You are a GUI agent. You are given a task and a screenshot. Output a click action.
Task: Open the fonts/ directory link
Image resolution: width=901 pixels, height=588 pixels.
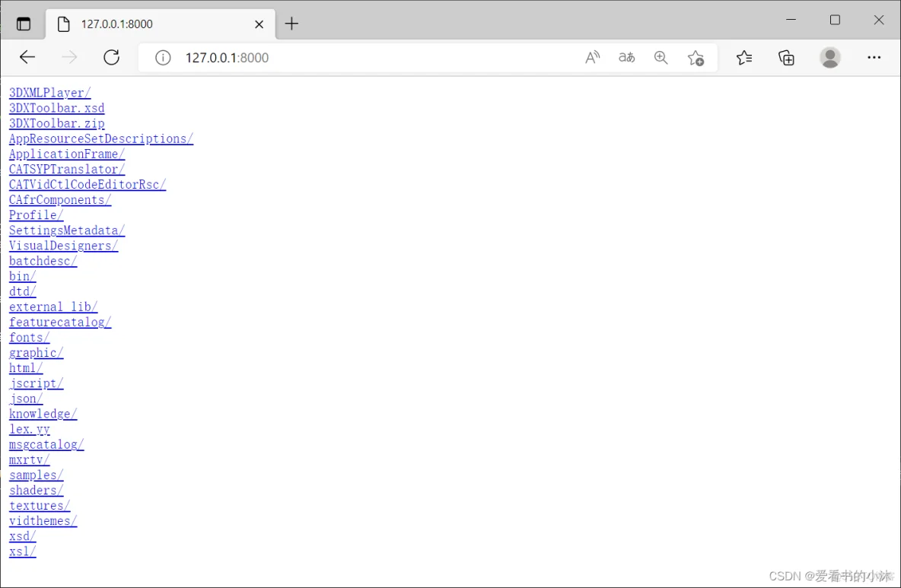[x=30, y=338]
